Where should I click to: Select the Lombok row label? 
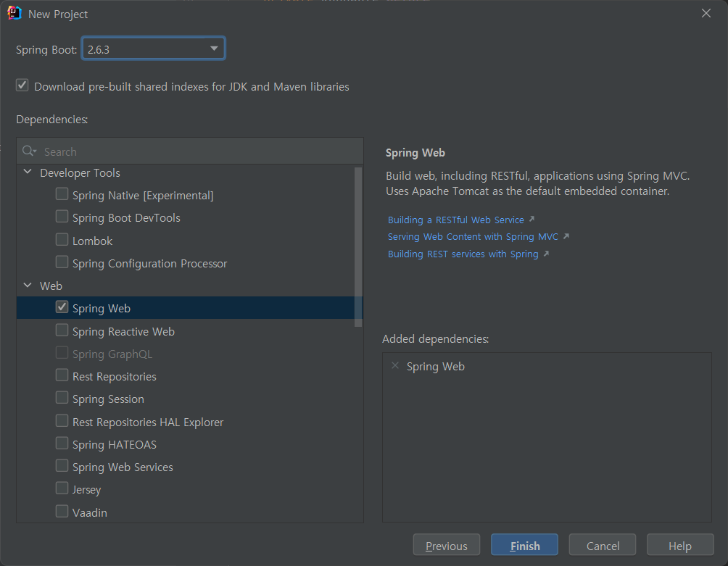coord(92,241)
